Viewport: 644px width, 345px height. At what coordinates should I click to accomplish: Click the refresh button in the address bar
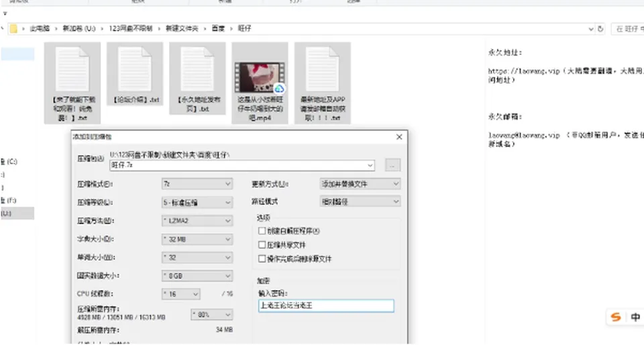click(x=600, y=29)
